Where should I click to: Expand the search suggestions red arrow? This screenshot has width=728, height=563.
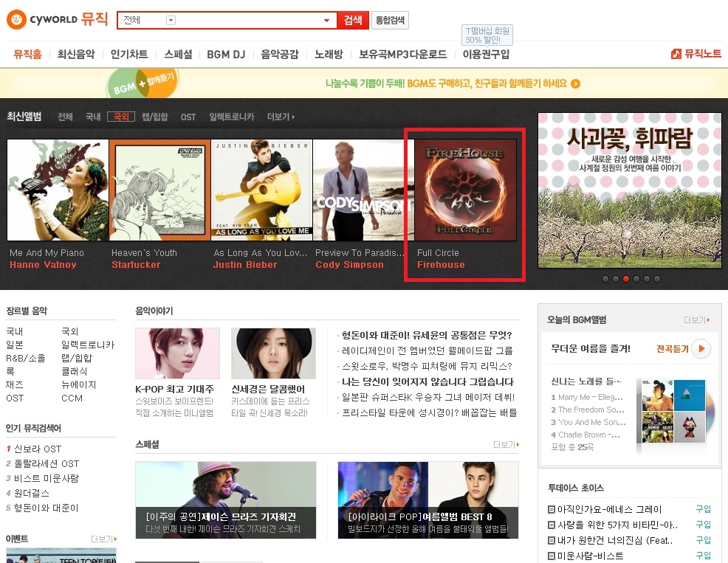[x=327, y=21]
